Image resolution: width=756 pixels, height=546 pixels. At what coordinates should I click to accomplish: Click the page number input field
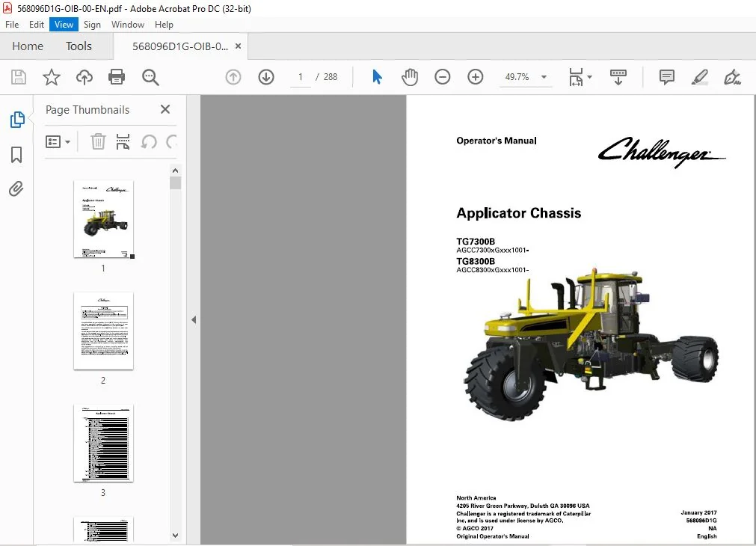click(x=301, y=77)
